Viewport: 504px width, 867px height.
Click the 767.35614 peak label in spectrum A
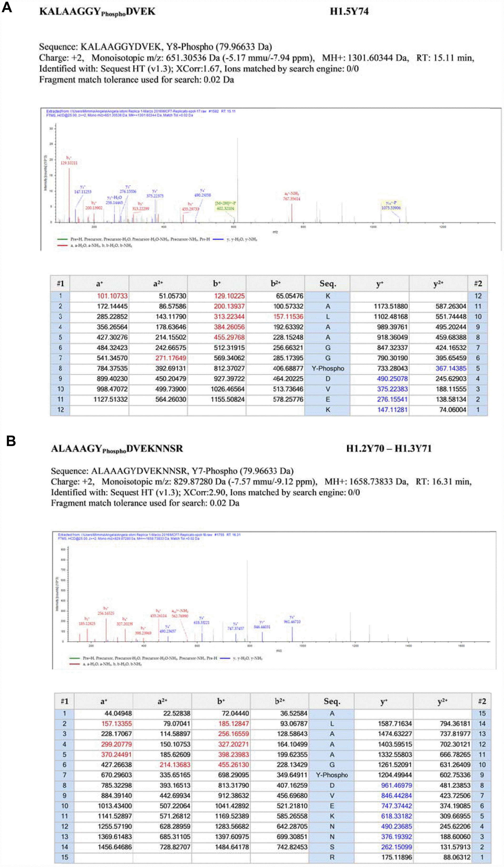coord(291,199)
